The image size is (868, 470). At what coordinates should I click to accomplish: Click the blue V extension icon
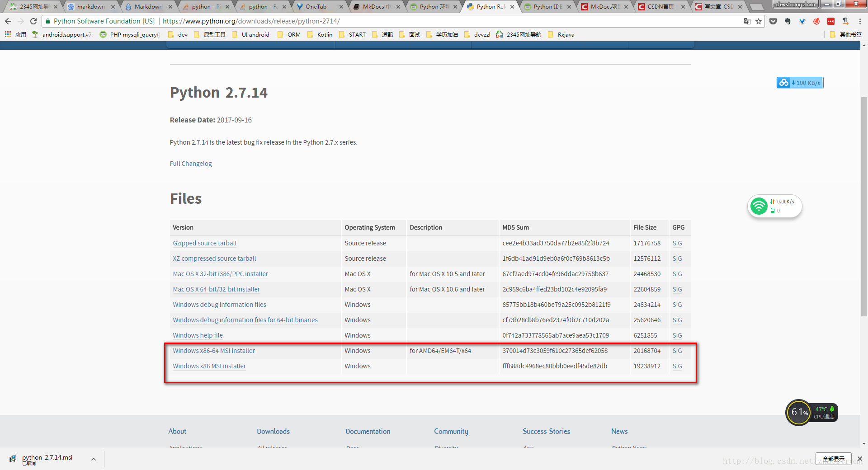pyautogui.click(x=802, y=21)
